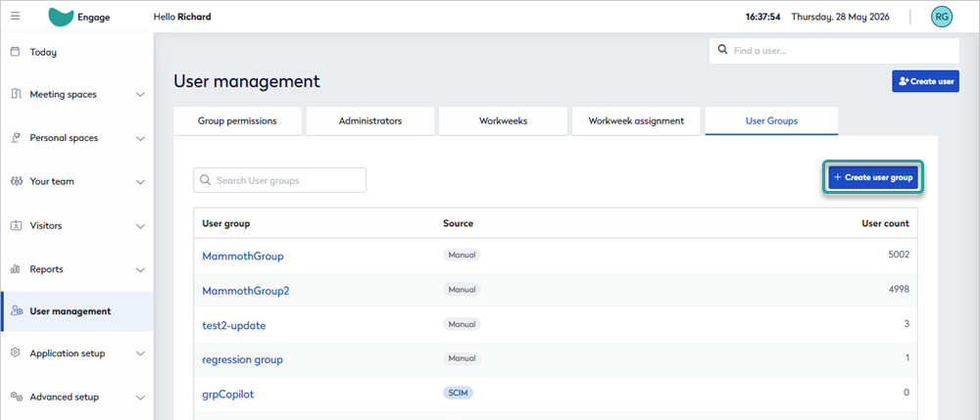
Task: Click the Today calendar icon
Action: coord(17,52)
